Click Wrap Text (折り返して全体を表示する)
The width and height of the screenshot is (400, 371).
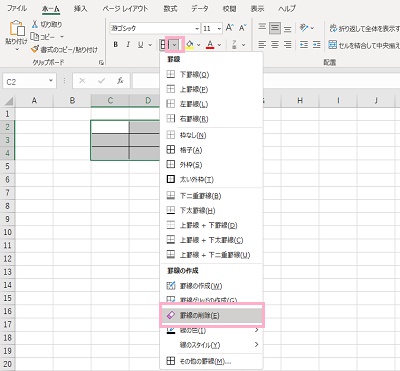(x=364, y=29)
